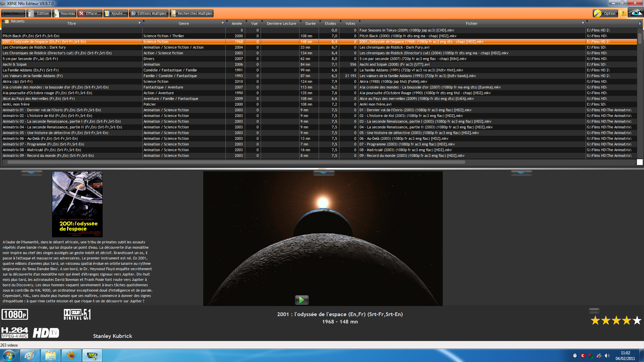This screenshot has width=644, height=362.
Task: Click the red Efface delete button
Action: pos(90,13)
